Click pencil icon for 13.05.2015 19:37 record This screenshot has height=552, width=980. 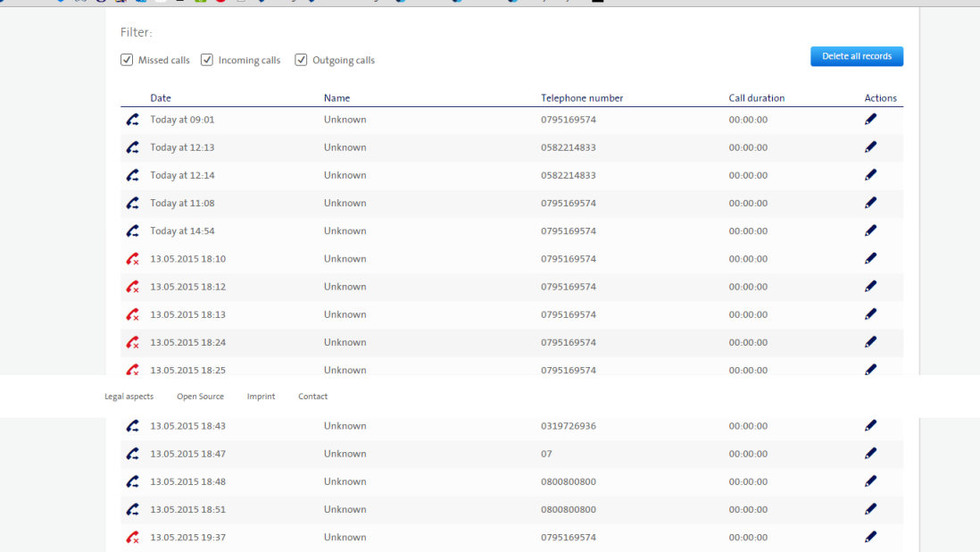870,537
